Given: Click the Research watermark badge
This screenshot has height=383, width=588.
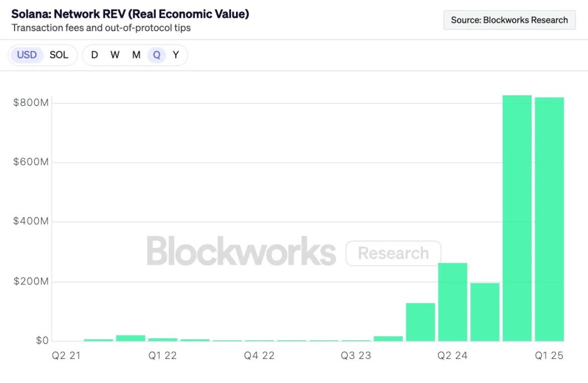Looking at the screenshot, I should pos(393,253).
